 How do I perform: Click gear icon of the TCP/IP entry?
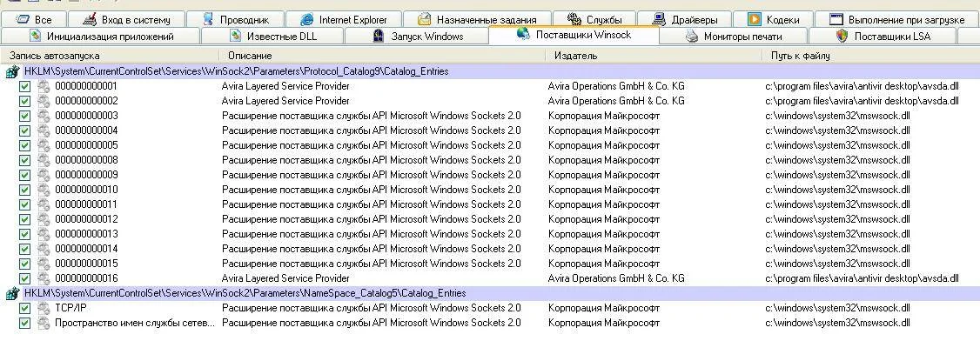[x=44, y=308]
